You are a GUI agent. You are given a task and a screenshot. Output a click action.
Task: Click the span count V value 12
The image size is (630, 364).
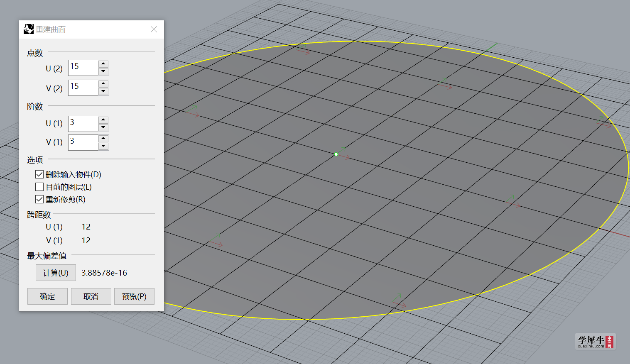coord(86,240)
